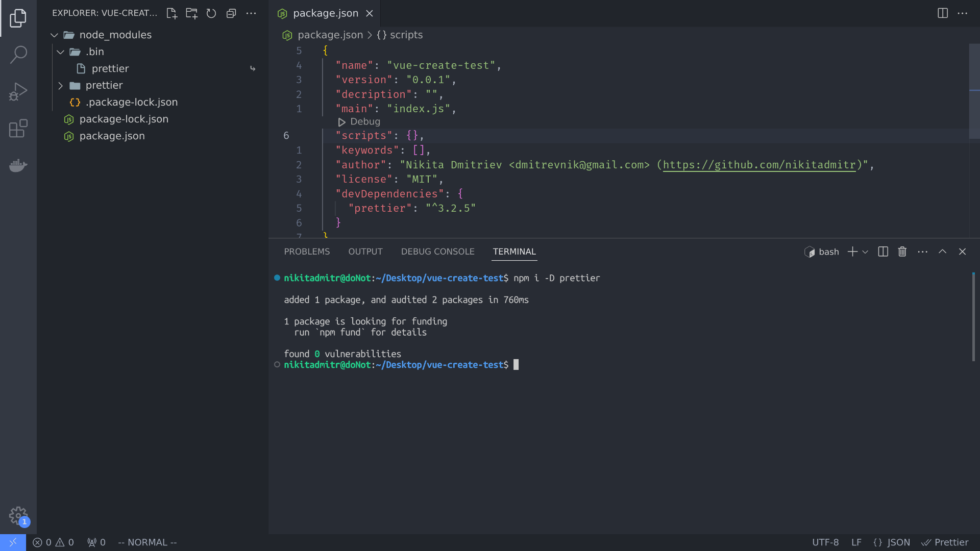Viewport: 980px width, 551px height.
Task: Select package-lock.json in the explorer
Action: tap(124, 119)
